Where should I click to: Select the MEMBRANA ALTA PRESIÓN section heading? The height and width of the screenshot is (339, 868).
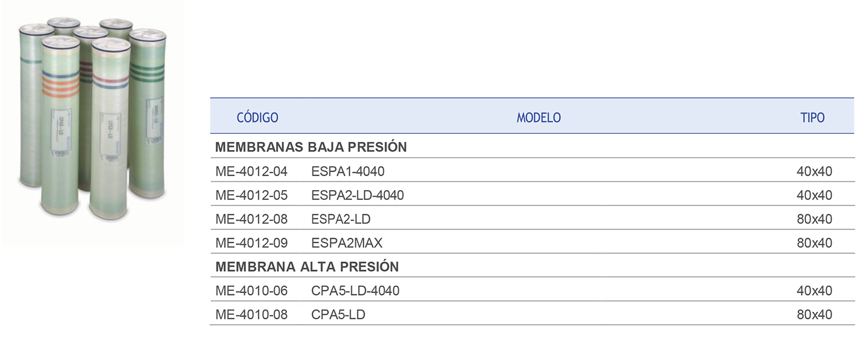click(x=307, y=267)
